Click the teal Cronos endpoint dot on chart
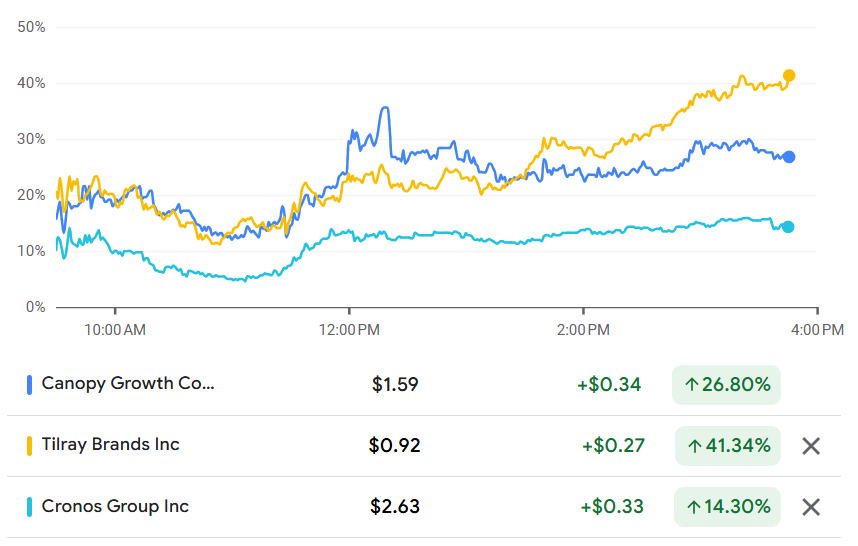This screenshot has height=546, width=858. click(x=788, y=227)
